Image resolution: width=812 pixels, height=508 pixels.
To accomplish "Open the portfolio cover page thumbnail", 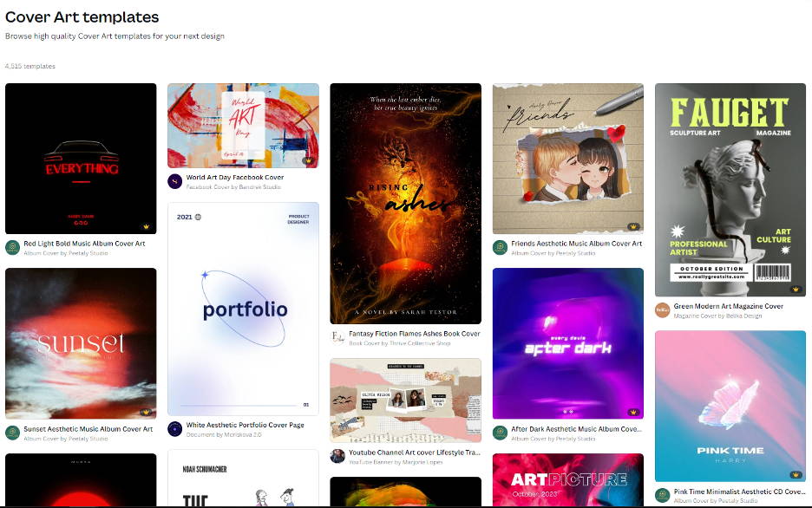I will click(x=244, y=309).
